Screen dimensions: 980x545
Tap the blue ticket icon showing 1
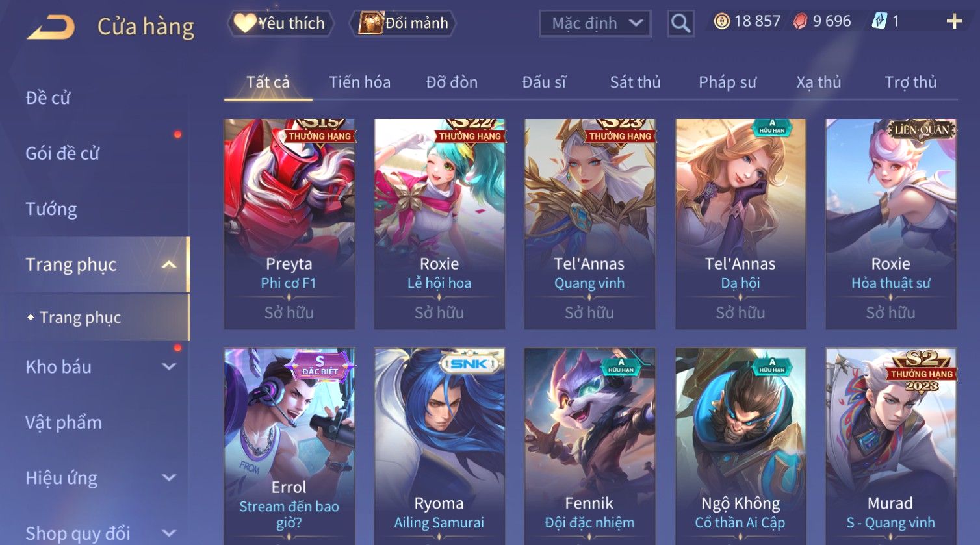[879, 21]
